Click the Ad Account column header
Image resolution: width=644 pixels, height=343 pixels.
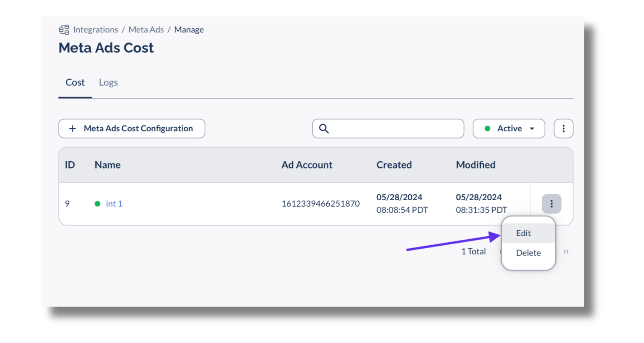tap(307, 165)
